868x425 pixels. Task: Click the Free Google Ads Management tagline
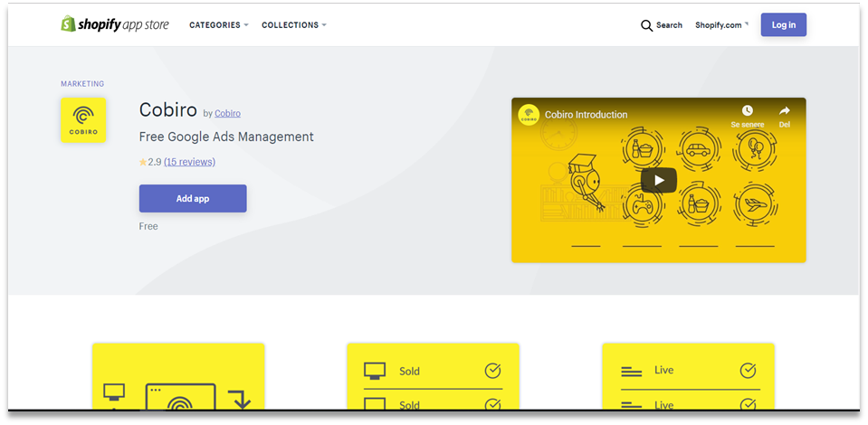226,137
